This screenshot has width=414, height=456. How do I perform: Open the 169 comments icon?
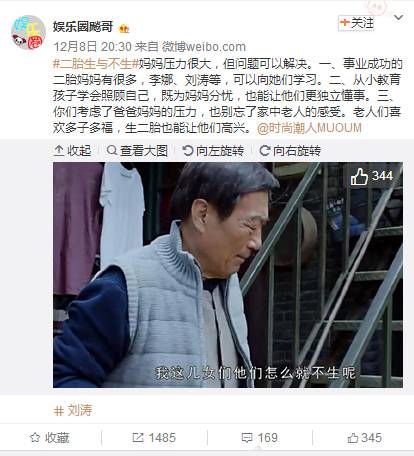pyautogui.click(x=260, y=438)
